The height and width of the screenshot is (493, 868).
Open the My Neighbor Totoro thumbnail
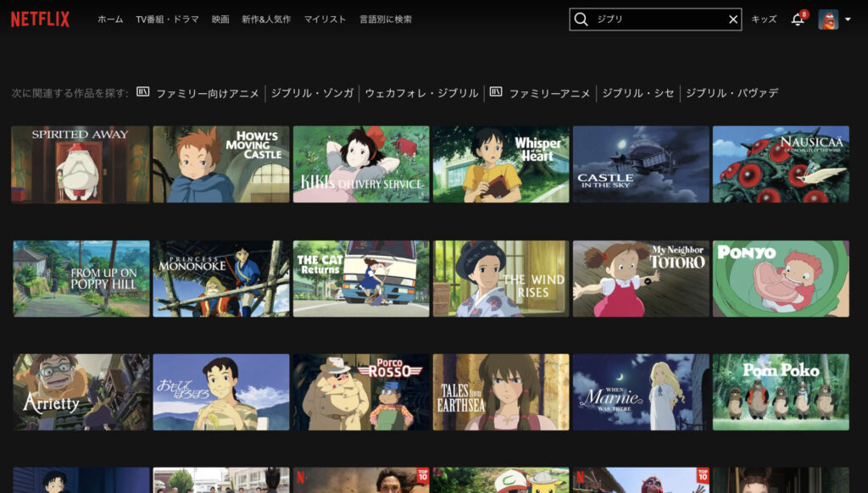[x=641, y=279]
